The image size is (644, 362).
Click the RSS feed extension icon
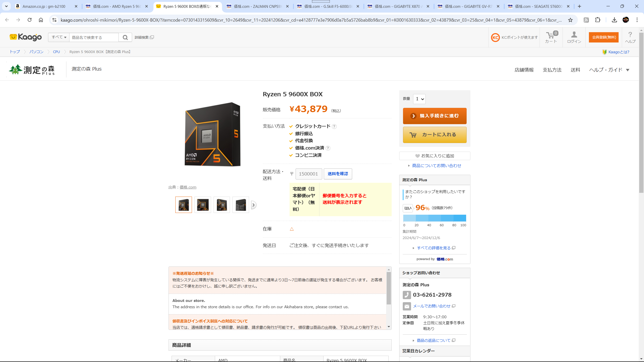(x=586, y=20)
